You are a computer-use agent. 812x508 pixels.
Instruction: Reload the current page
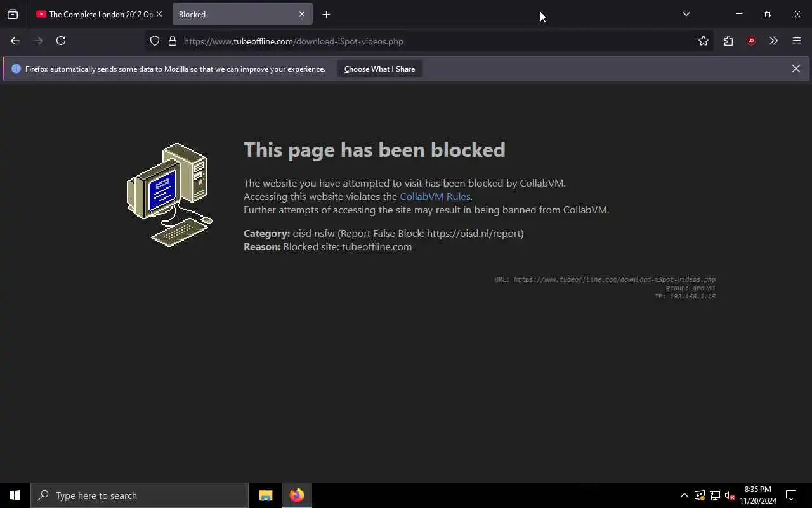click(61, 41)
